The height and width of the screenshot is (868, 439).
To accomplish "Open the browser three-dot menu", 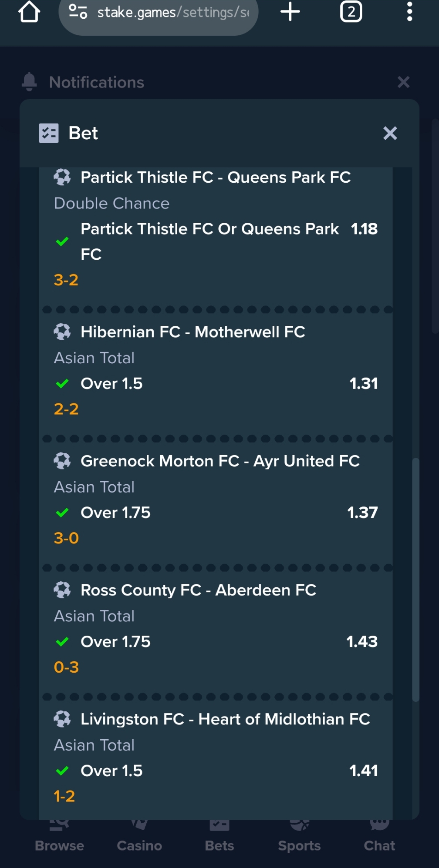I will point(409,12).
